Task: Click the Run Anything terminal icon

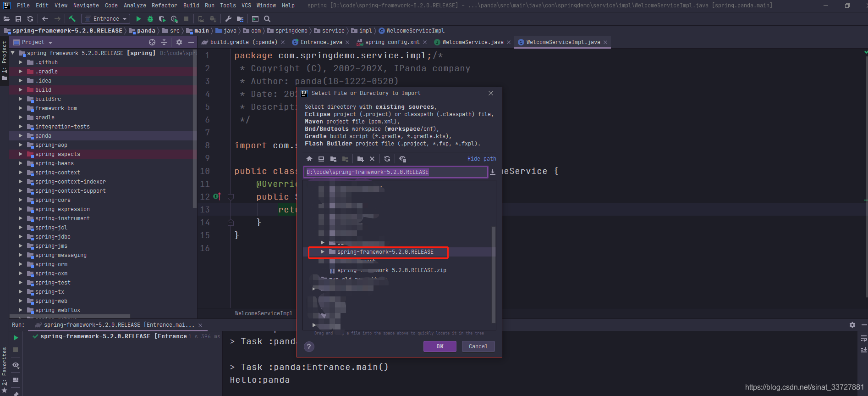Action: point(255,19)
